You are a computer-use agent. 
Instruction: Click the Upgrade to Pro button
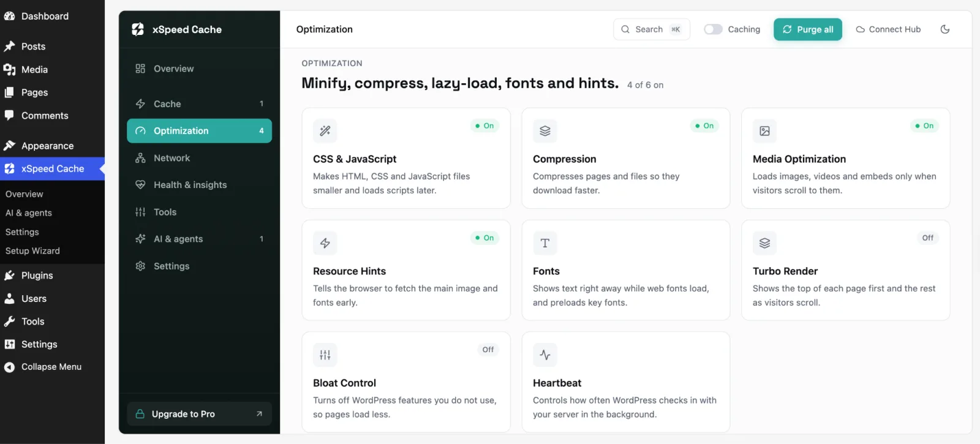click(x=199, y=414)
